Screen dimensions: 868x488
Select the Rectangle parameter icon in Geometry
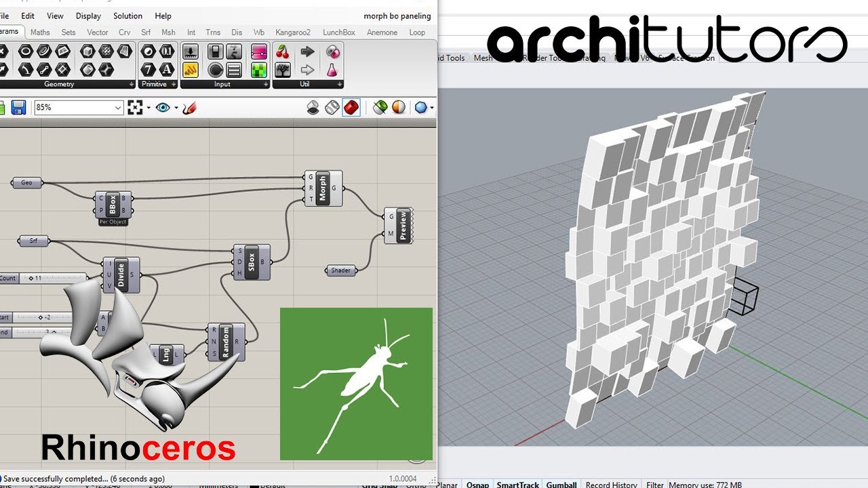pos(63,70)
